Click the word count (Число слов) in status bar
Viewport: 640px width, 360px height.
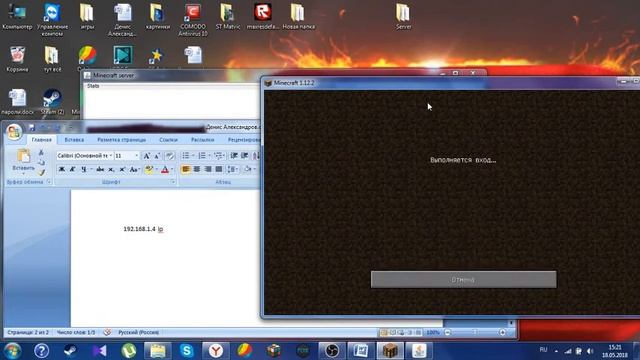pos(76,332)
